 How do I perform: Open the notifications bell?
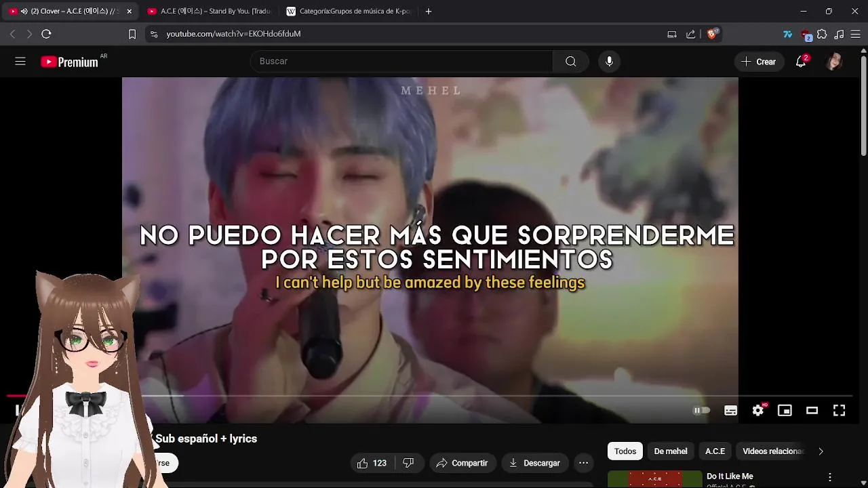coord(802,62)
